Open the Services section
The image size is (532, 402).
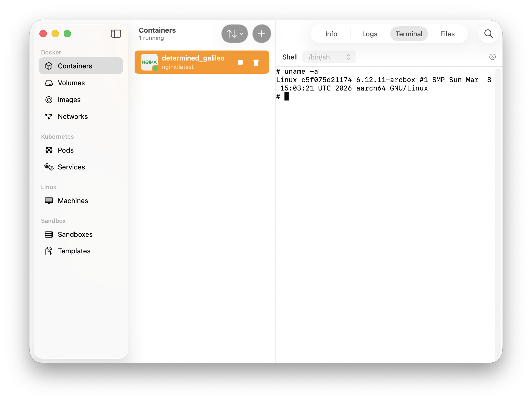(71, 167)
